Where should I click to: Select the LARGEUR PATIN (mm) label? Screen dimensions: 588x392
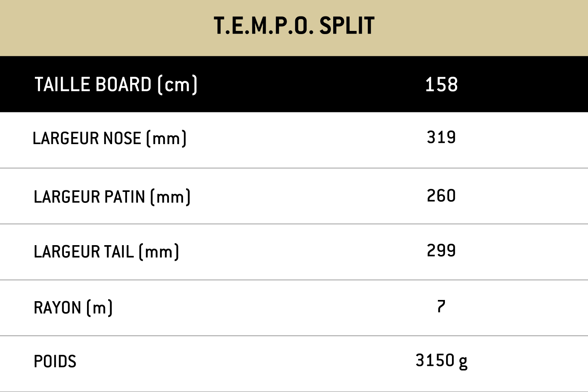click(112, 197)
